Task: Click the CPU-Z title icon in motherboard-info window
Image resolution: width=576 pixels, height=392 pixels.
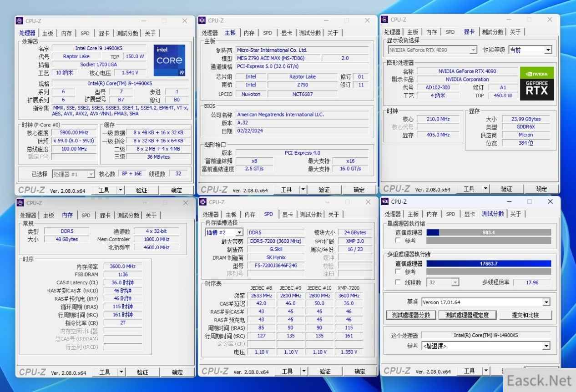Action: tap(202, 20)
